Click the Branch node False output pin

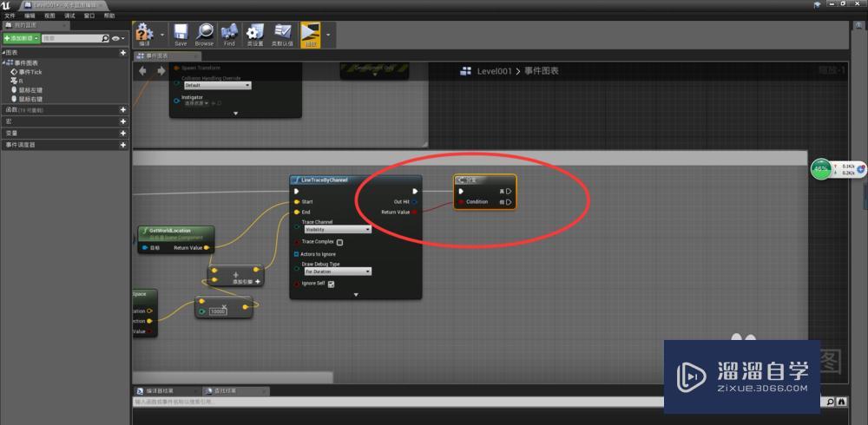click(x=508, y=202)
